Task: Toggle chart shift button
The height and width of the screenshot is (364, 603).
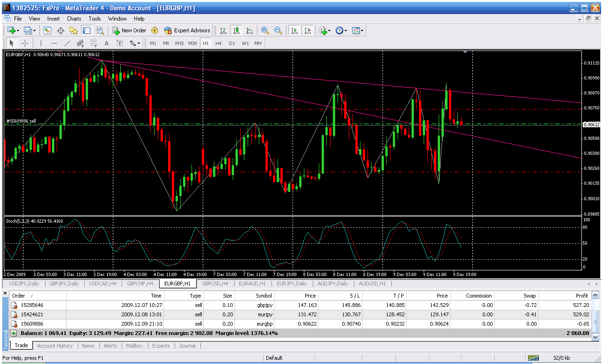Action: (308, 30)
